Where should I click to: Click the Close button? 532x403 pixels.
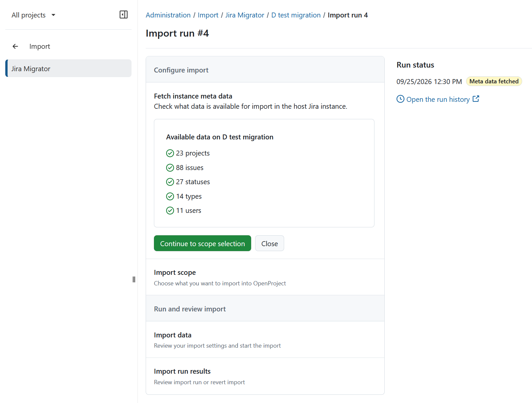click(x=270, y=244)
